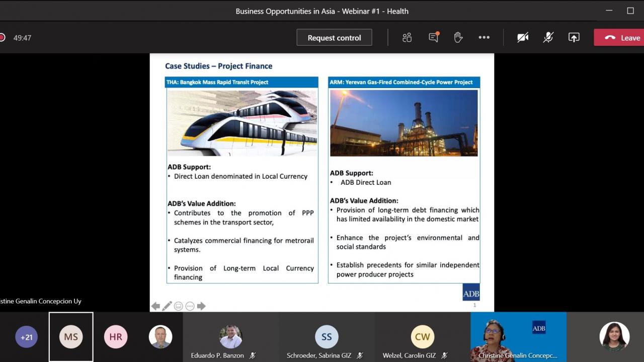Raise your hand in the meeting
The width and height of the screenshot is (644, 362).
(458, 37)
